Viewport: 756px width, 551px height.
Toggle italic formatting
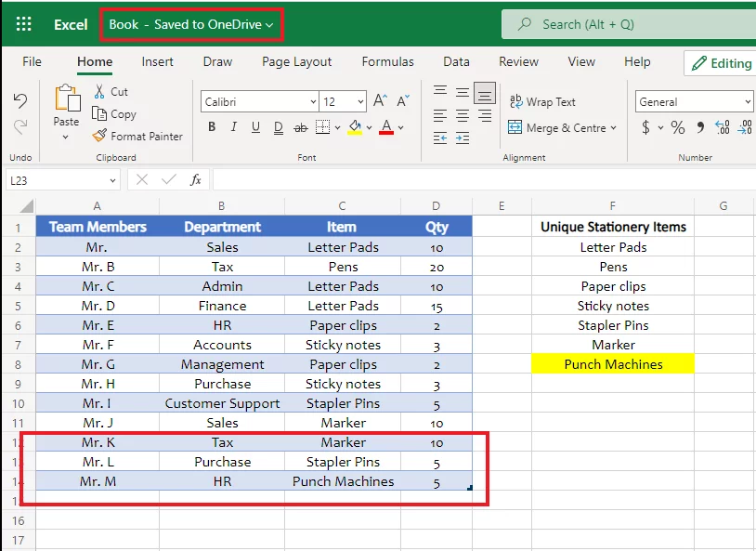[x=233, y=126]
